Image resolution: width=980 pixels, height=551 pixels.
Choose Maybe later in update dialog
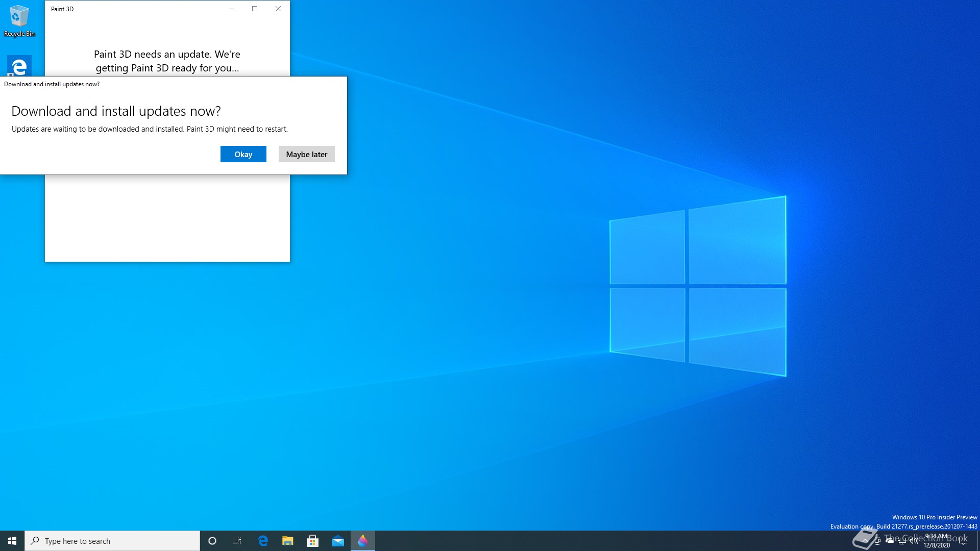coord(306,154)
